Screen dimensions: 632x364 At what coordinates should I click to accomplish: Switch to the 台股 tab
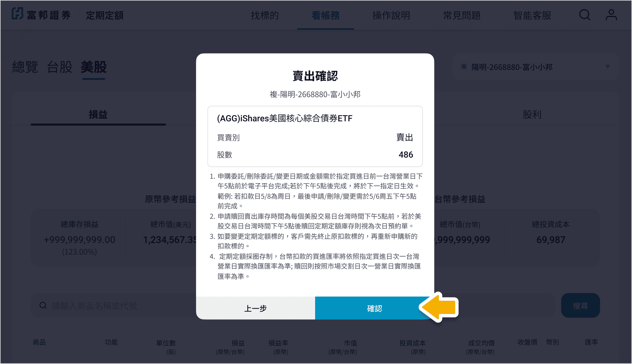[x=60, y=67]
